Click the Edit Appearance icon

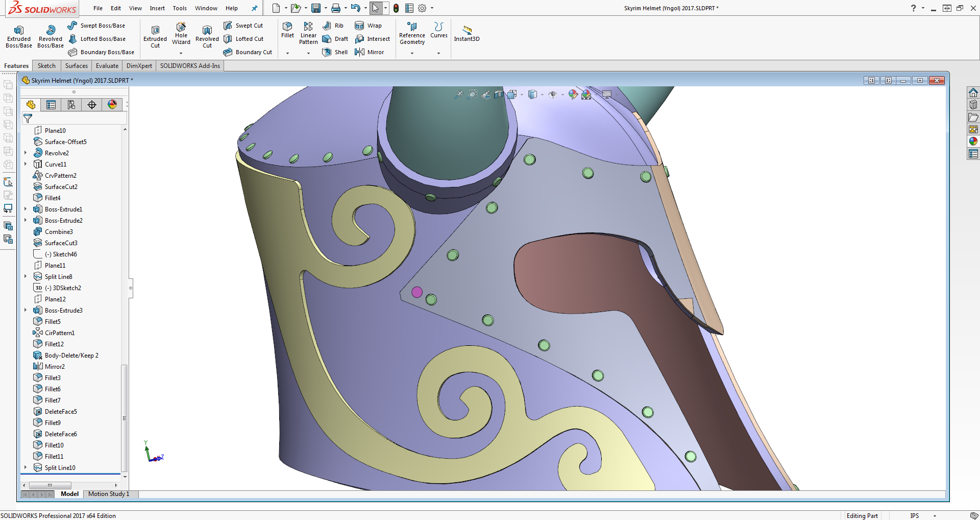[573, 94]
